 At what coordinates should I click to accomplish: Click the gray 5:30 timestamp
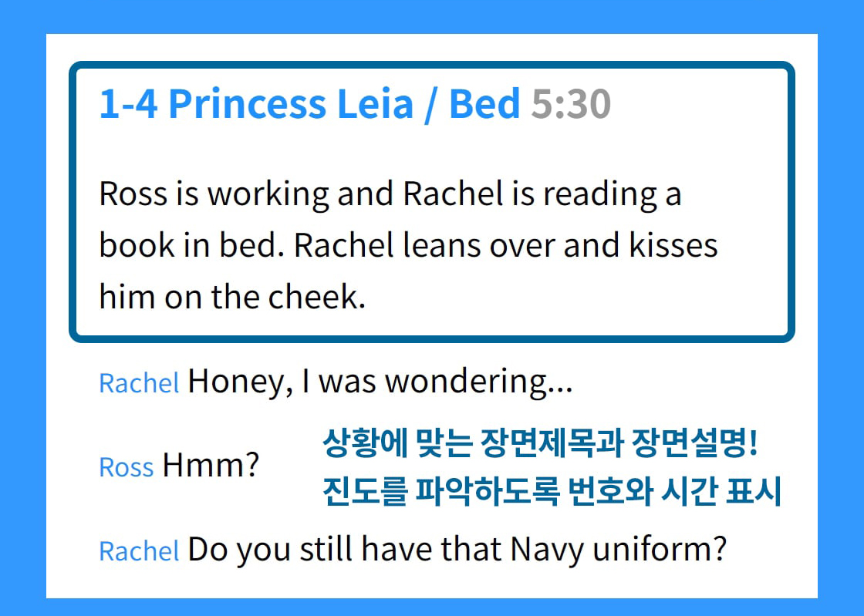coord(571,104)
